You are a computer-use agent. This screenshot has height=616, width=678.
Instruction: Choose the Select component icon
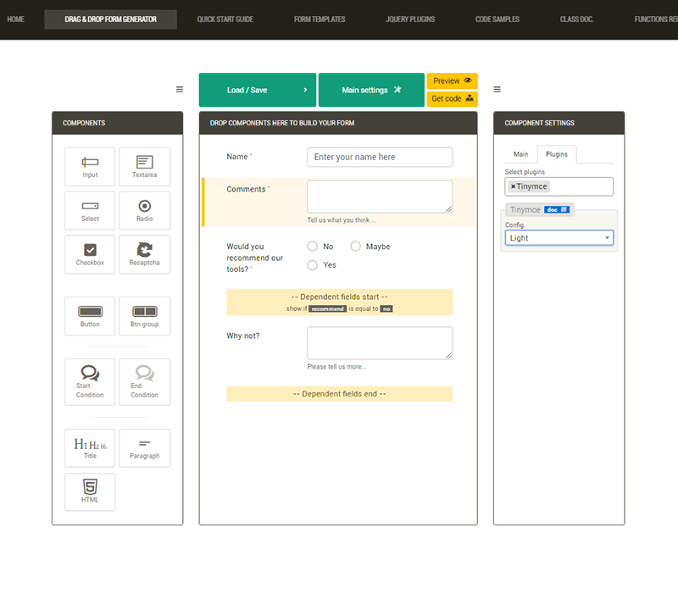coord(90,210)
